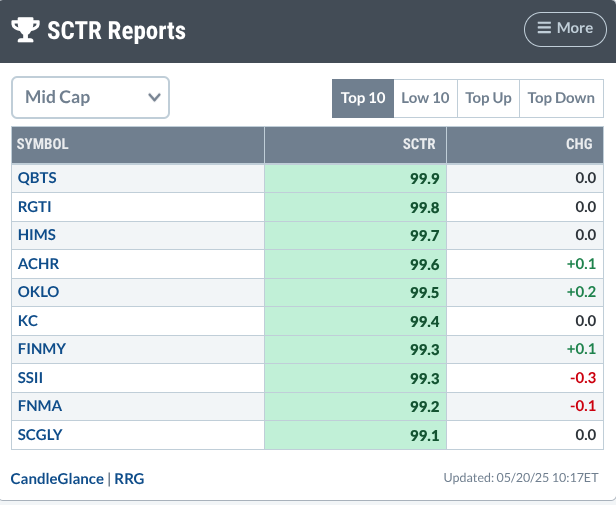Viewport: 616px width, 505px height.
Task: Sort by SYMBOL column header
Action: point(43,144)
